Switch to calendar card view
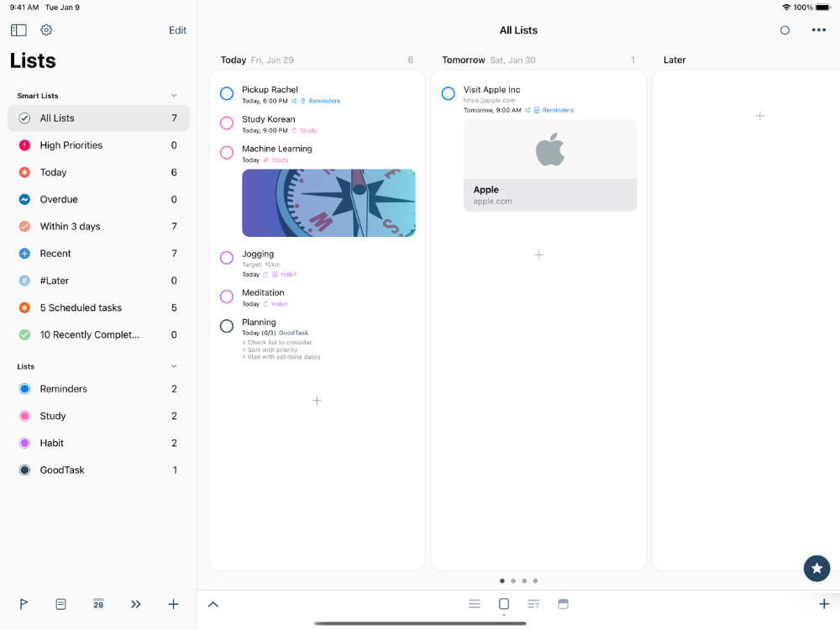The height and width of the screenshot is (630, 840). click(563, 604)
